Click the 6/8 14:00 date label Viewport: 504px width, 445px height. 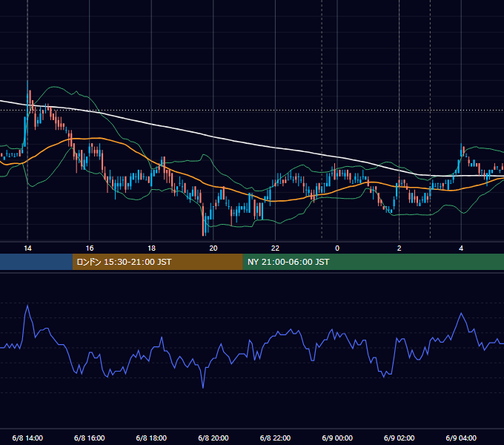coord(27,438)
